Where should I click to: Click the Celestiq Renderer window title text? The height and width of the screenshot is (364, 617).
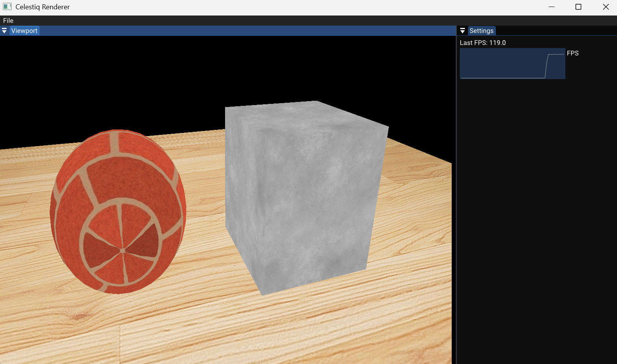click(43, 7)
